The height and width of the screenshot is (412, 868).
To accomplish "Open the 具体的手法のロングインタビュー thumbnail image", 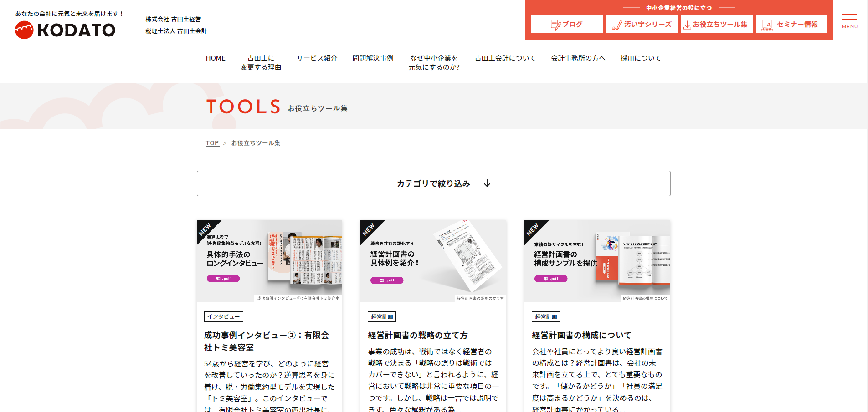I will [x=269, y=261].
